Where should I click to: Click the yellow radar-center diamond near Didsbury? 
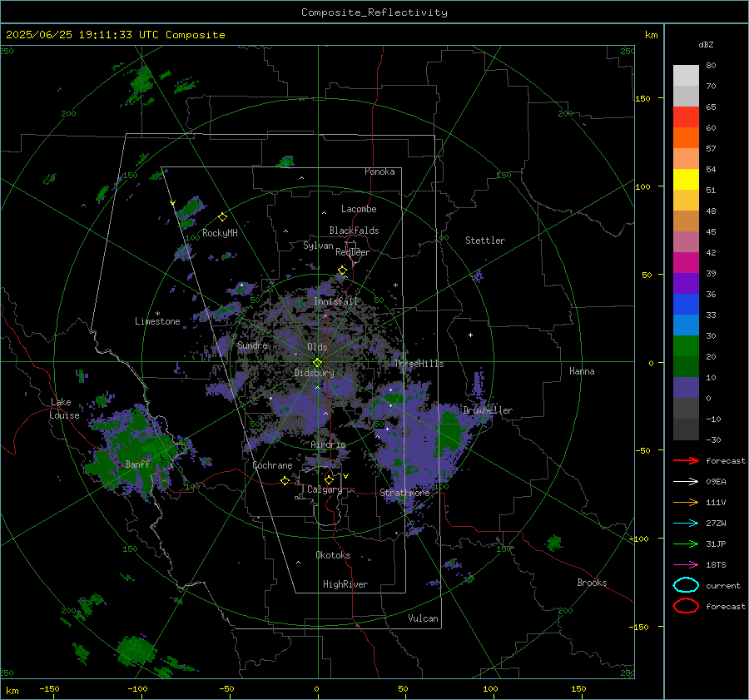(317, 363)
